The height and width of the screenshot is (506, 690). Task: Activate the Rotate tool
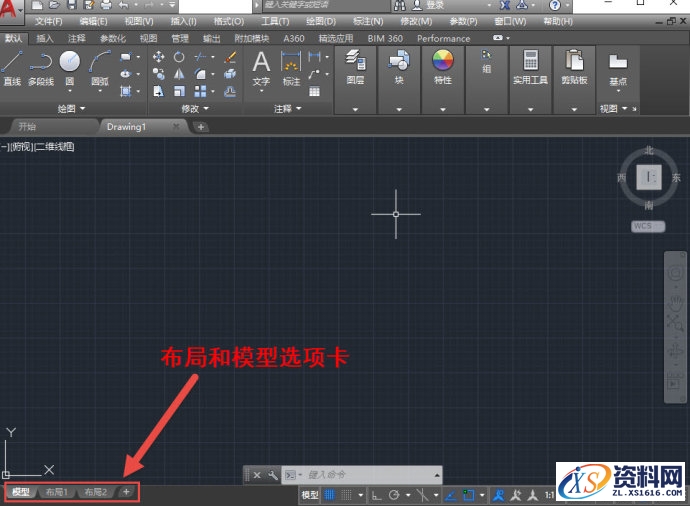[x=179, y=57]
